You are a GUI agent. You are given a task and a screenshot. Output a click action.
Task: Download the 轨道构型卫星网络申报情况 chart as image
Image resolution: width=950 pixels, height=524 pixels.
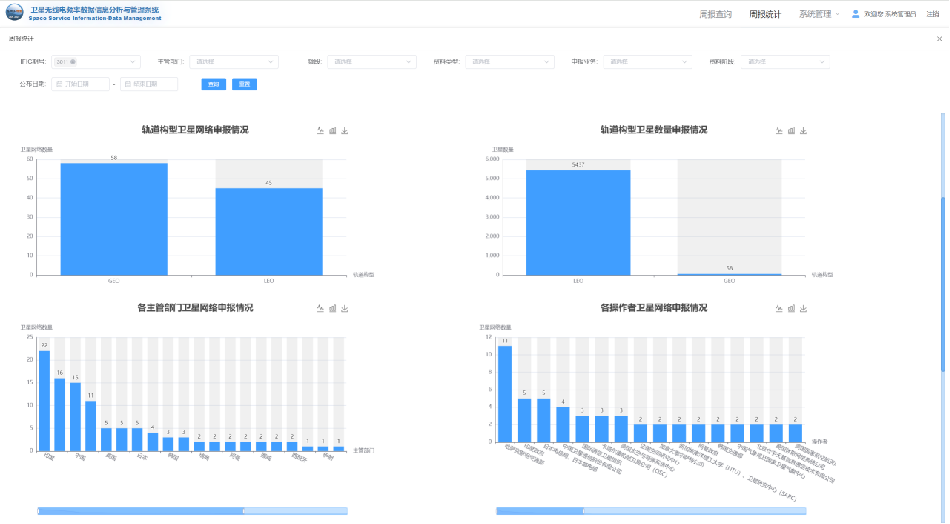pos(344,130)
